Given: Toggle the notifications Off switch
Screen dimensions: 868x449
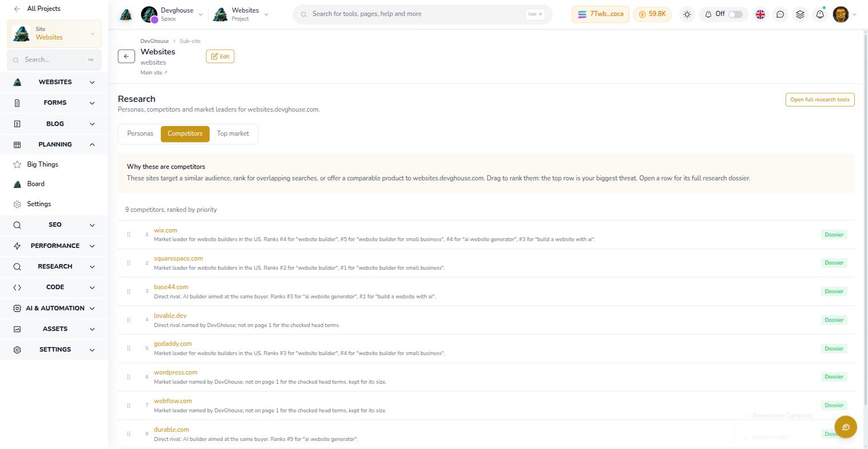Looking at the screenshot, I should pos(735,14).
